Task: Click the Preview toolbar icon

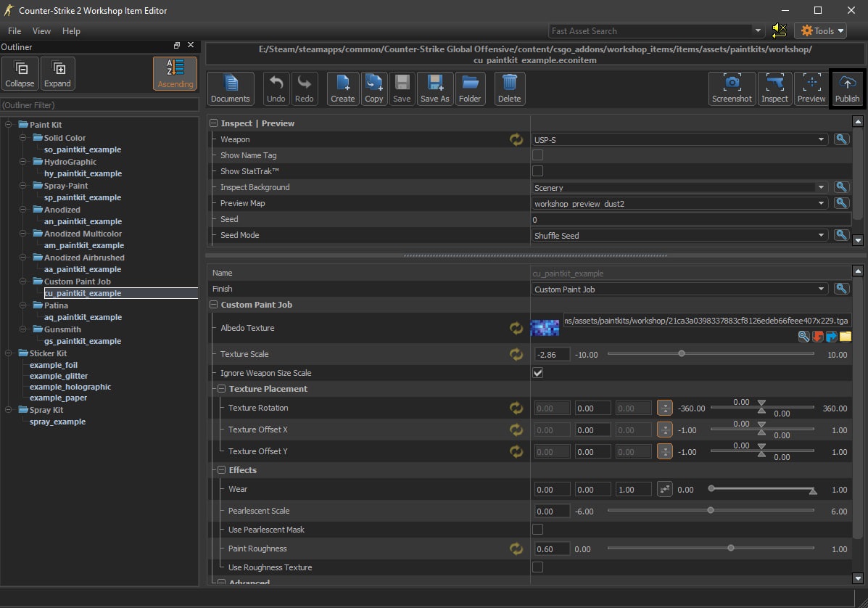Action: pyautogui.click(x=811, y=89)
